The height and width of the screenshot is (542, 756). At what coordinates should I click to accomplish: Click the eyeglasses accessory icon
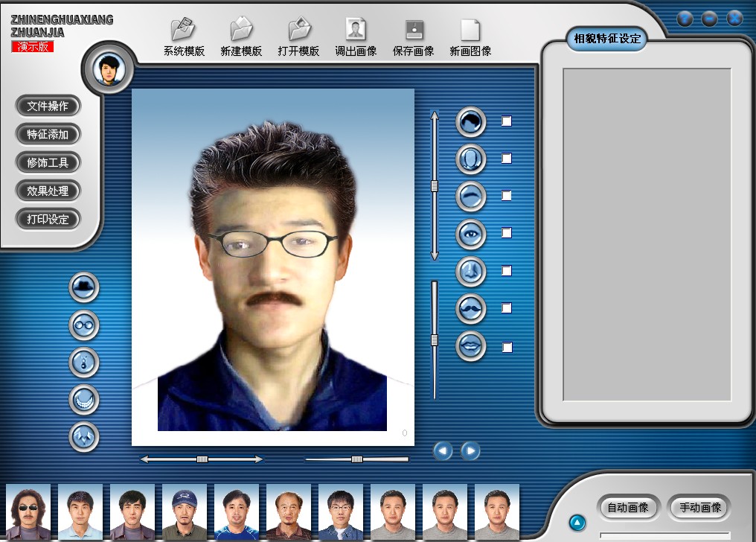pyautogui.click(x=84, y=325)
